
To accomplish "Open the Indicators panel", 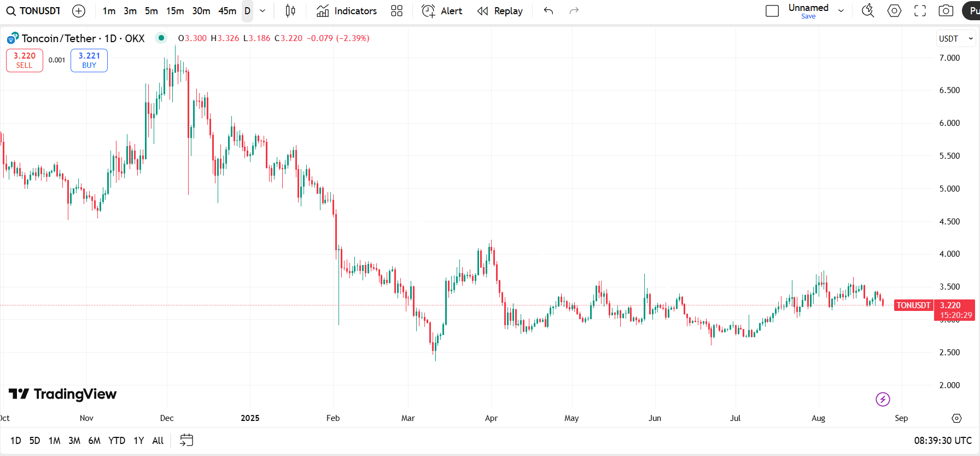I will pyautogui.click(x=347, y=11).
